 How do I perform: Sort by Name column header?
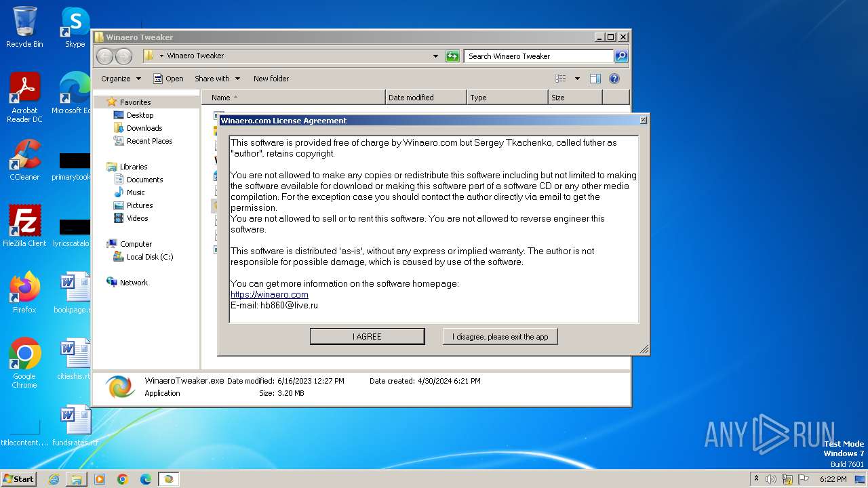pyautogui.click(x=293, y=98)
